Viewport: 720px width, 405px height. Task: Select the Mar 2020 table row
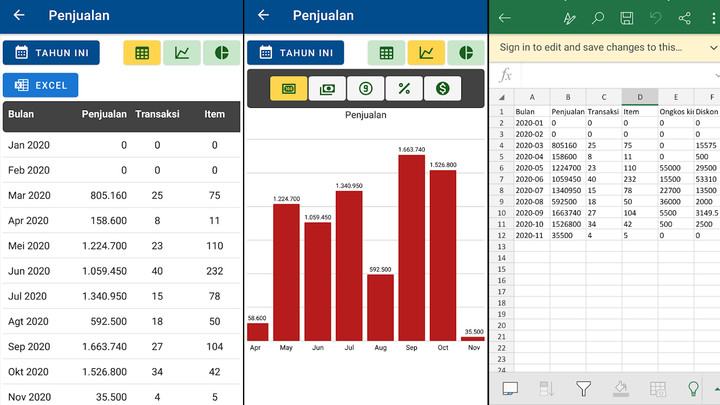(121, 195)
